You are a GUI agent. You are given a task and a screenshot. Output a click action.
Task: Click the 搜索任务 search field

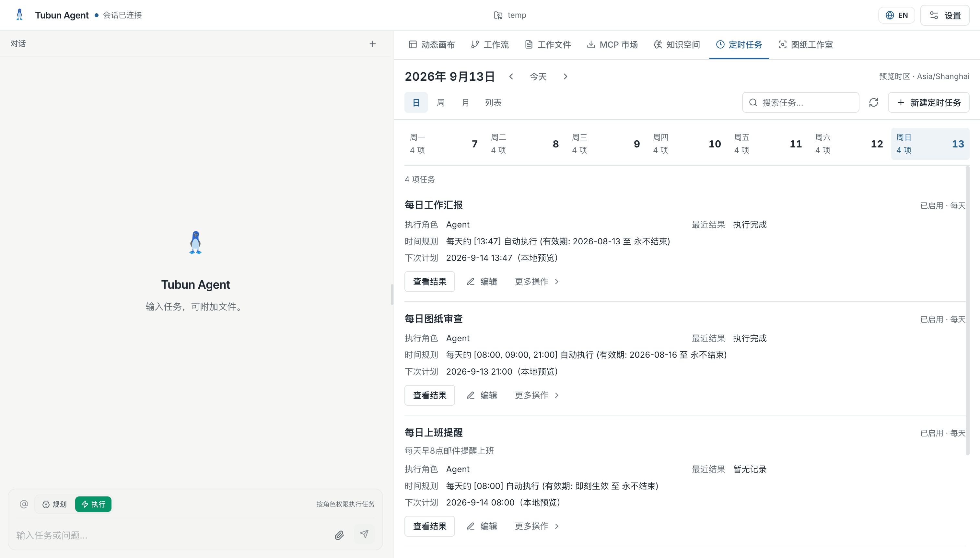[800, 102]
